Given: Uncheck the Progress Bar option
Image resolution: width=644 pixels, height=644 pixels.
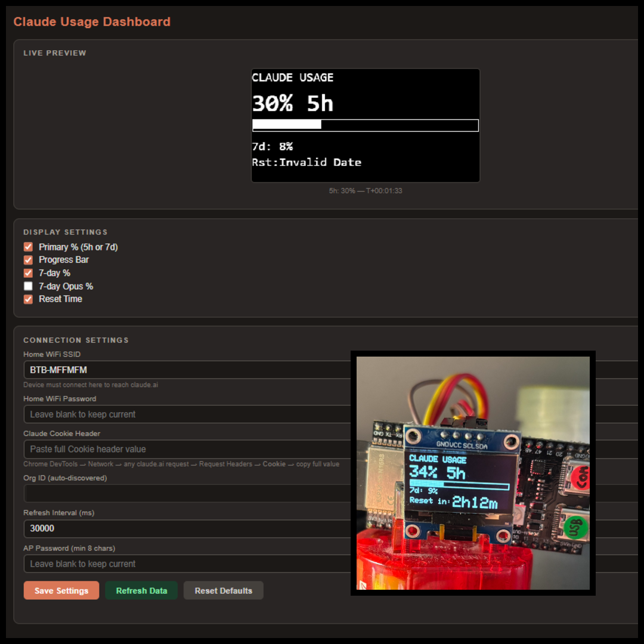Looking at the screenshot, I should pos(28,260).
